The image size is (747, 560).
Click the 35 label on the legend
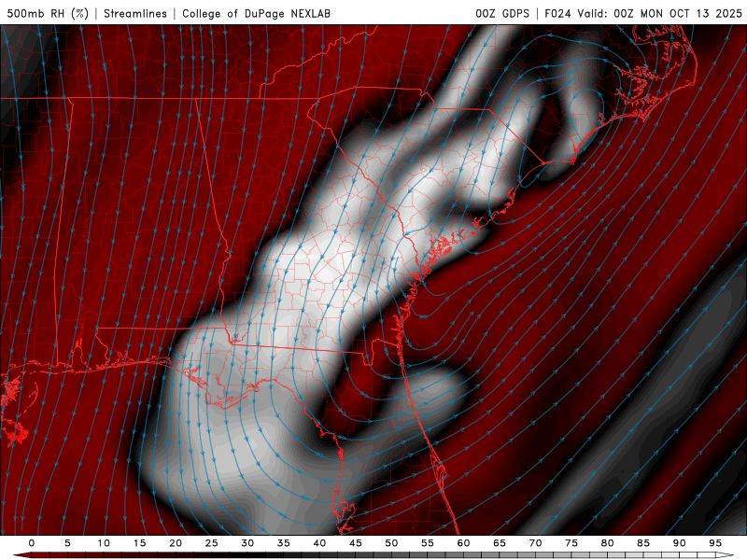click(x=284, y=543)
